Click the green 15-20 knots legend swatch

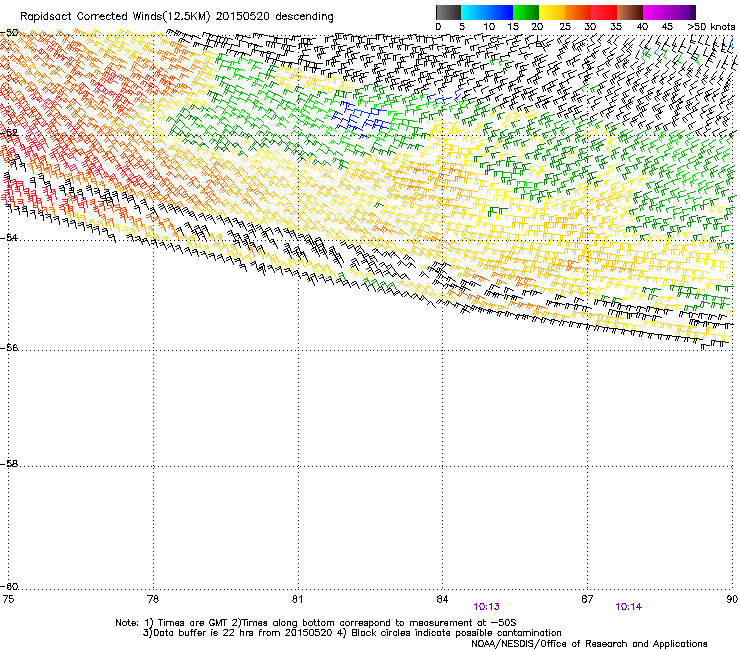point(526,12)
